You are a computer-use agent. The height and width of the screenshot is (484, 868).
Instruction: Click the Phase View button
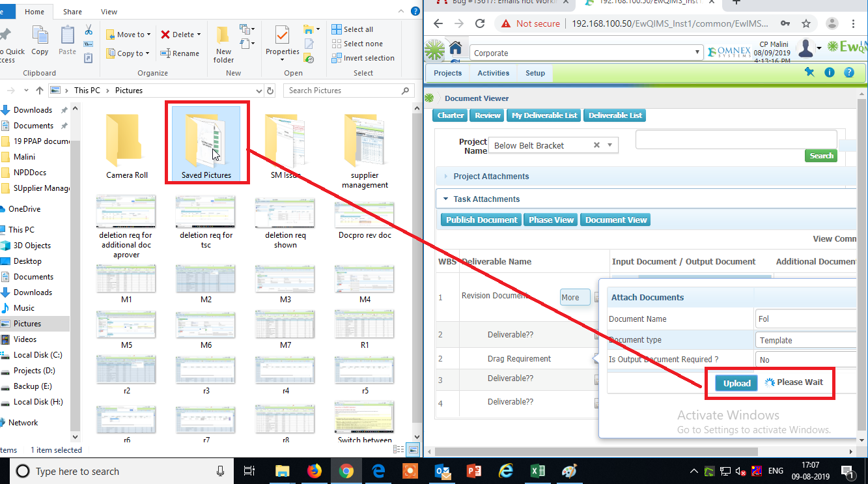point(551,220)
